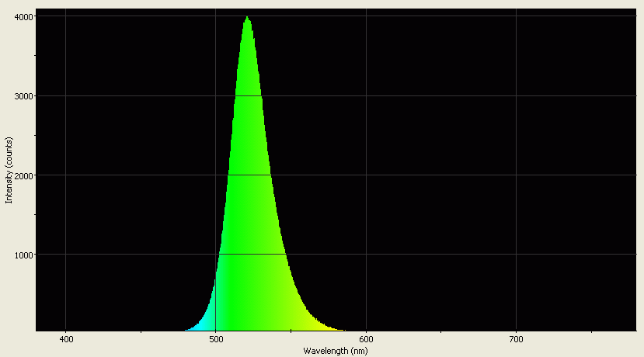Click the 3000 intensity axis label

click(23, 96)
